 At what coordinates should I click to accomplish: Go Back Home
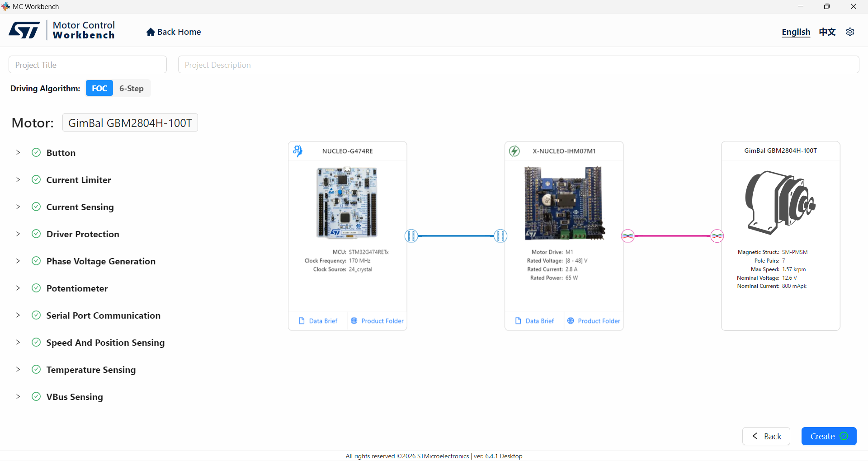tap(174, 32)
